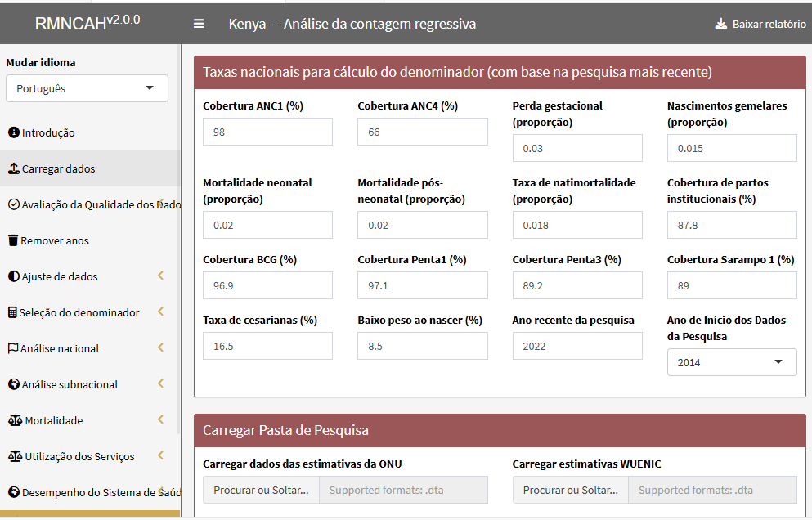The height and width of the screenshot is (520, 812).
Task: Click the download icon beside Baixar relatório
Action: click(721, 24)
